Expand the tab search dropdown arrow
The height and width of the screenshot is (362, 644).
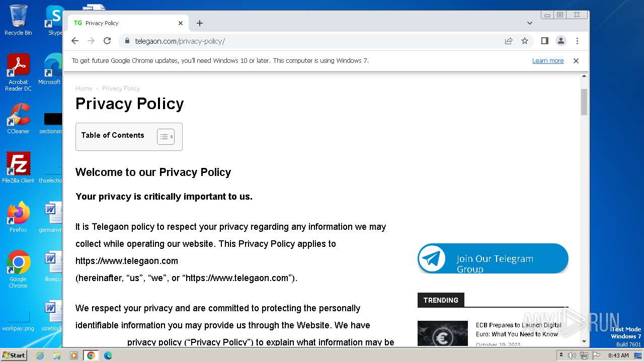point(529,23)
